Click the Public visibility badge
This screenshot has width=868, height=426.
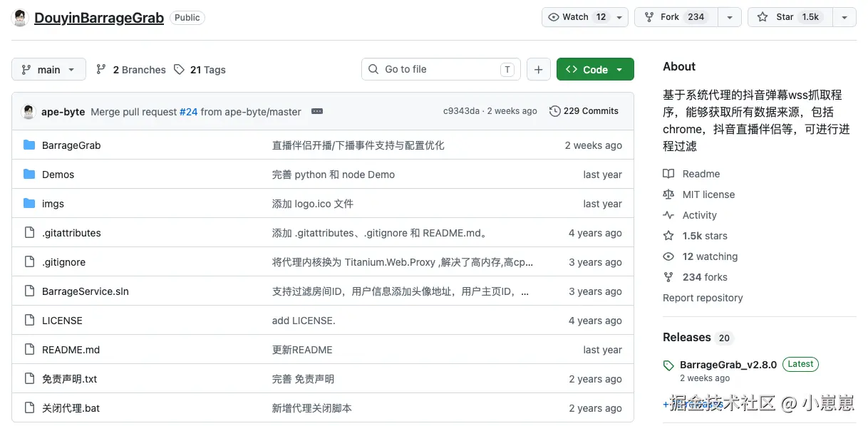pos(187,18)
